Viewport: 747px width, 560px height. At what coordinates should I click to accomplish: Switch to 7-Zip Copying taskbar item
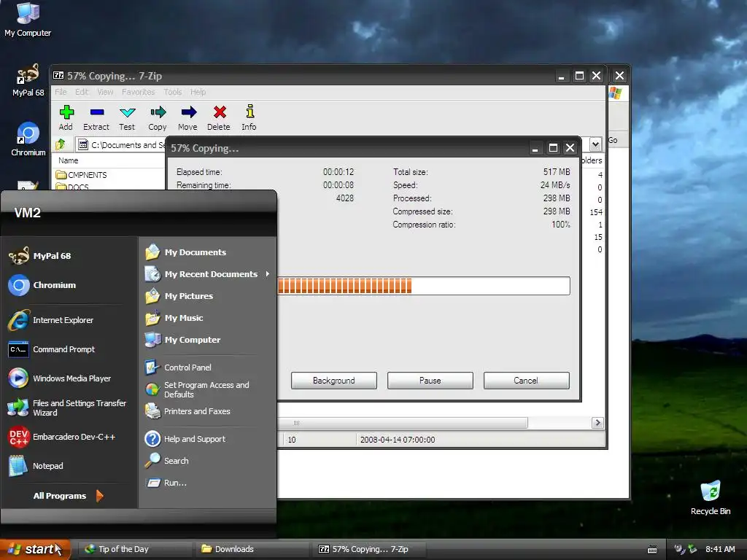370,549
